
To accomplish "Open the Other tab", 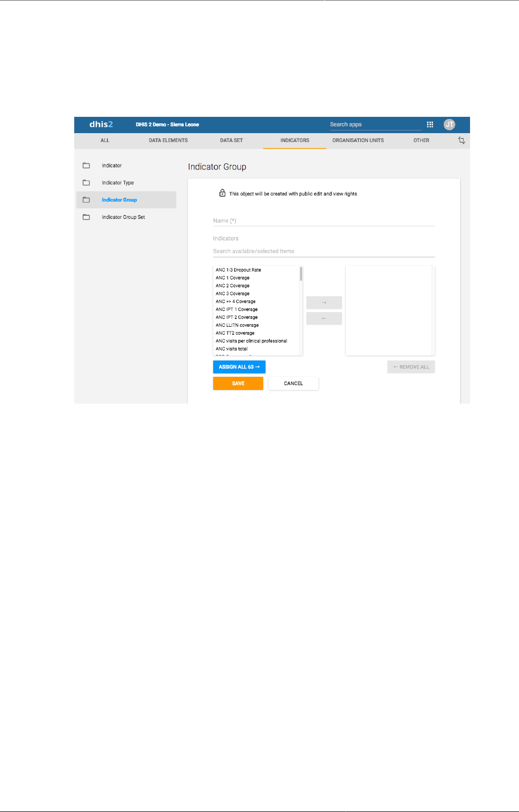I will [x=421, y=141].
